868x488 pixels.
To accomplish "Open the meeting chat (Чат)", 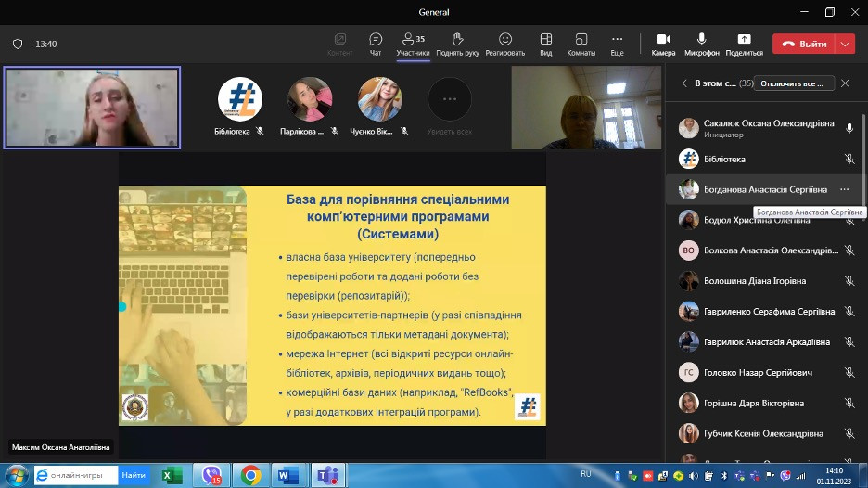I will (x=376, y=43).
